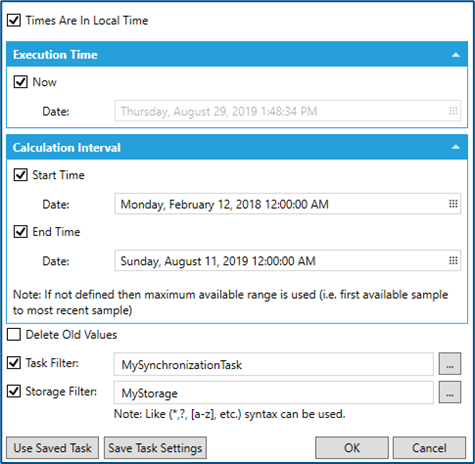
Task: Browse for Task Filter with ellipsis button
Action: [450, 364]
